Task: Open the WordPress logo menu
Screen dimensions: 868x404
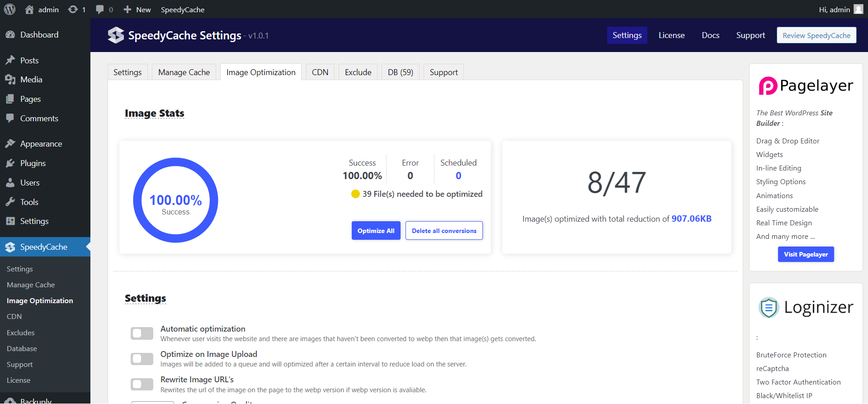Action: 9,10
